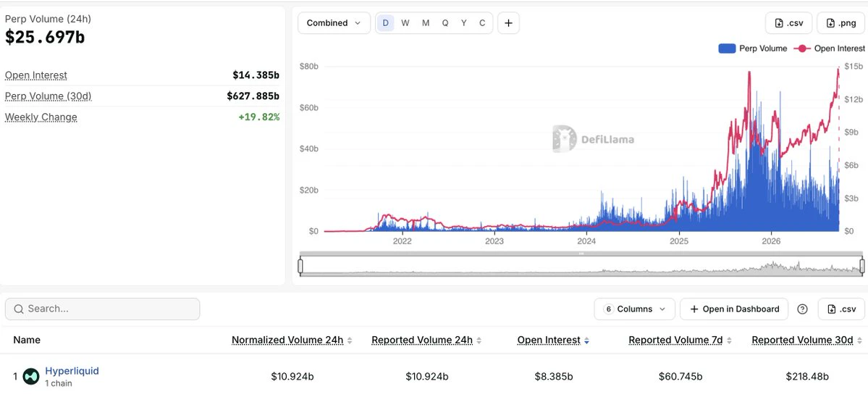Download table data as .csv
This screenshot has width=868, height=397.
[x=841, y=309]
